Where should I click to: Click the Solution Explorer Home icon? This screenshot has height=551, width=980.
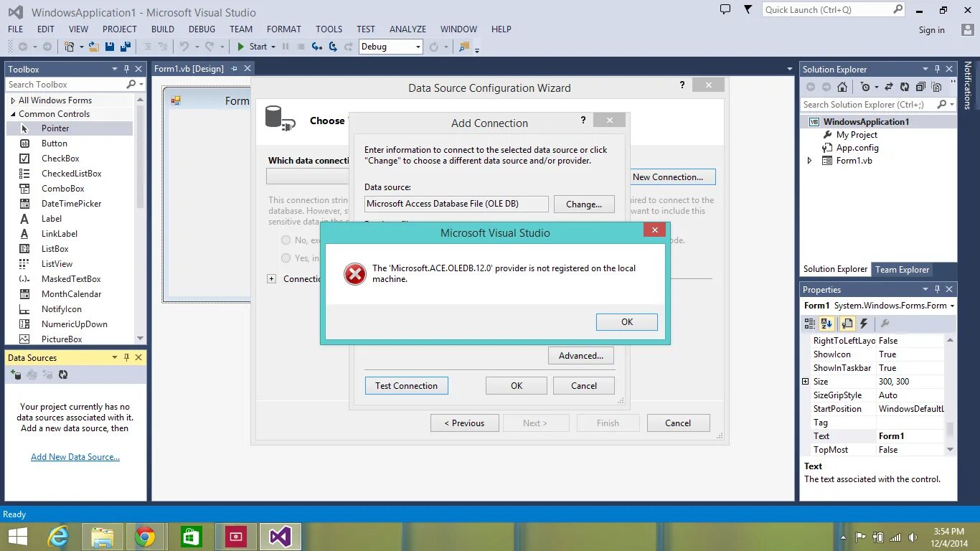[842, 87]
